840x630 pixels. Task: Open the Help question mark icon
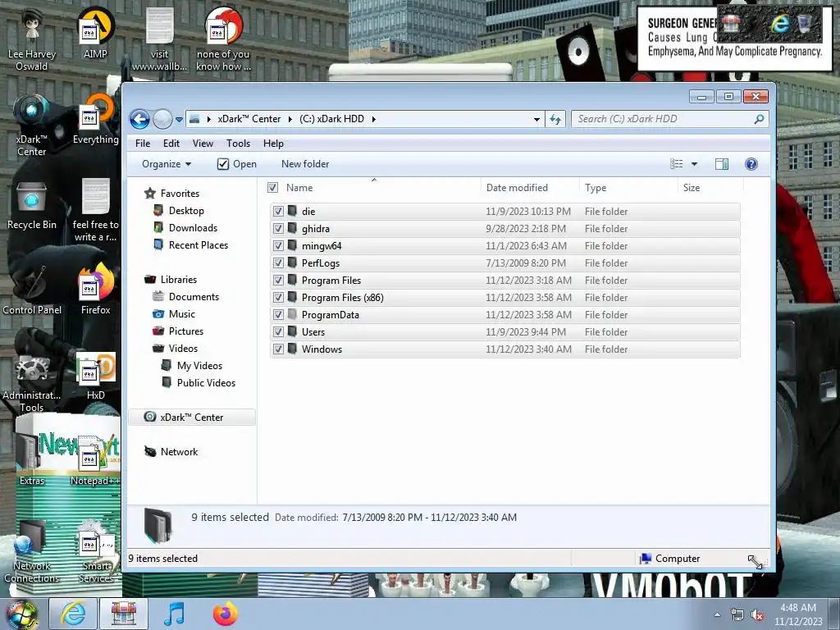point(751,164)
